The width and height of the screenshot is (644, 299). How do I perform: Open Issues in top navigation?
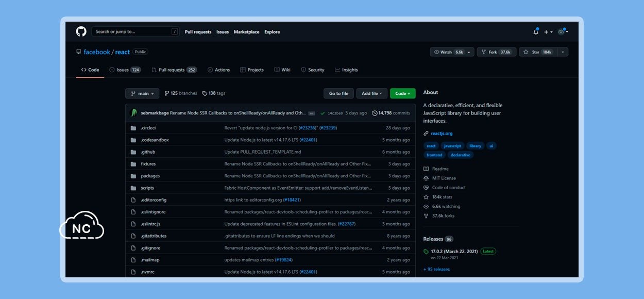(x=223, y=32)
